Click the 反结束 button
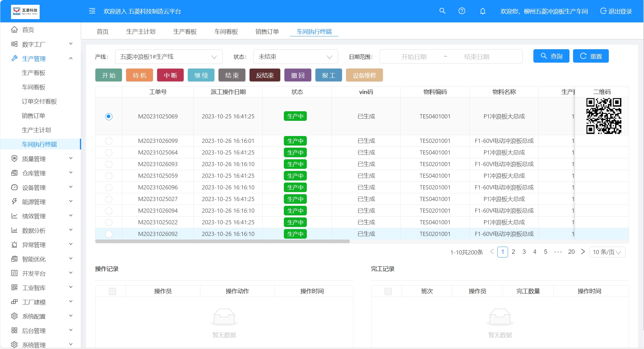Screen dimensions: 644x349 pos(265,75)
